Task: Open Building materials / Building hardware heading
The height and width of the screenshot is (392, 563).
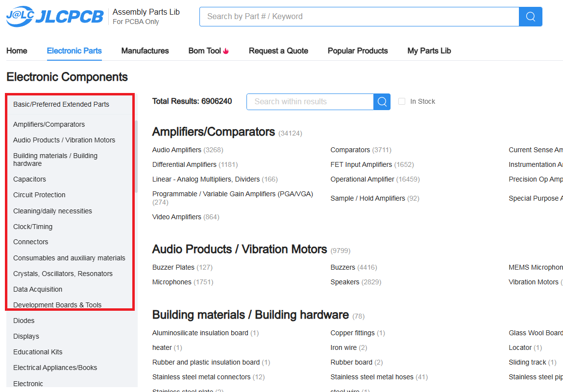Action: pos(250,315)
